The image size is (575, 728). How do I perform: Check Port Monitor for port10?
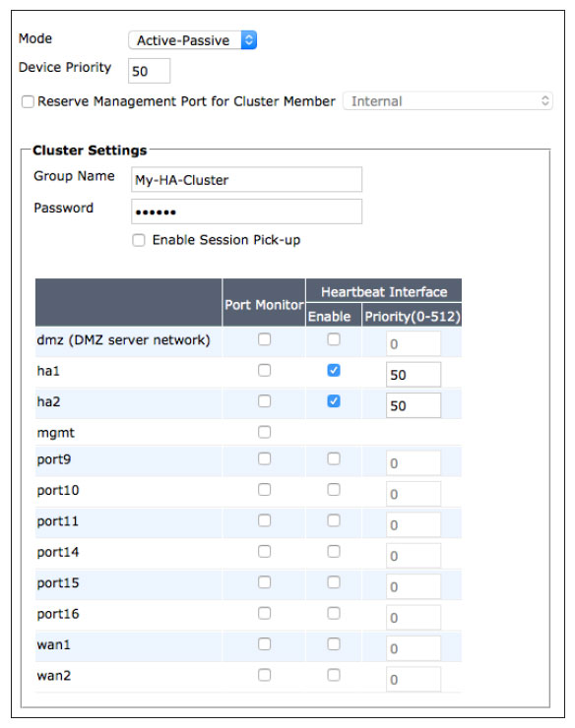pyautogui.click(x=265, y=490)
